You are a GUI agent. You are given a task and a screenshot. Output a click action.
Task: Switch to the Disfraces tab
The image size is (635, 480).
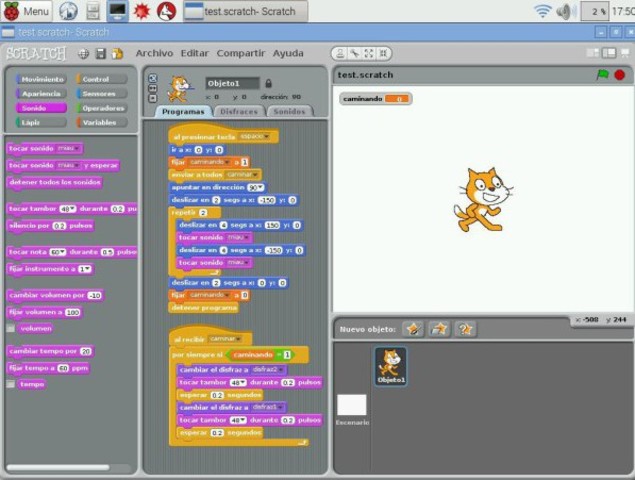coord(239,111)
